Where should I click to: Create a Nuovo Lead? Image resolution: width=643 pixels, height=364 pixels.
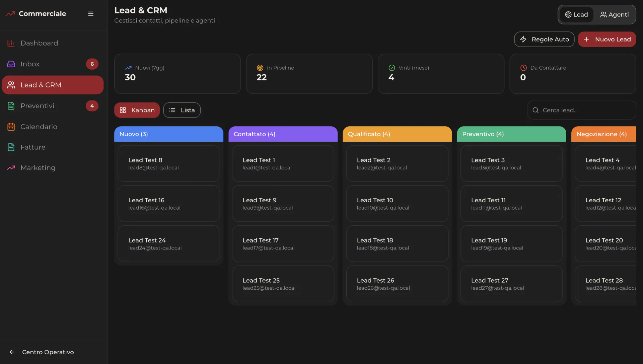tap(607, 40)
